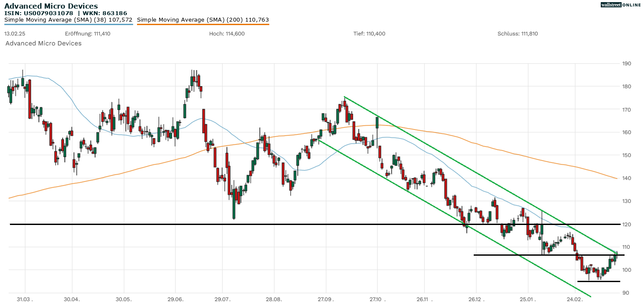
Task: Click the 27.10. date on the x-axis
Action: [377, 299]
